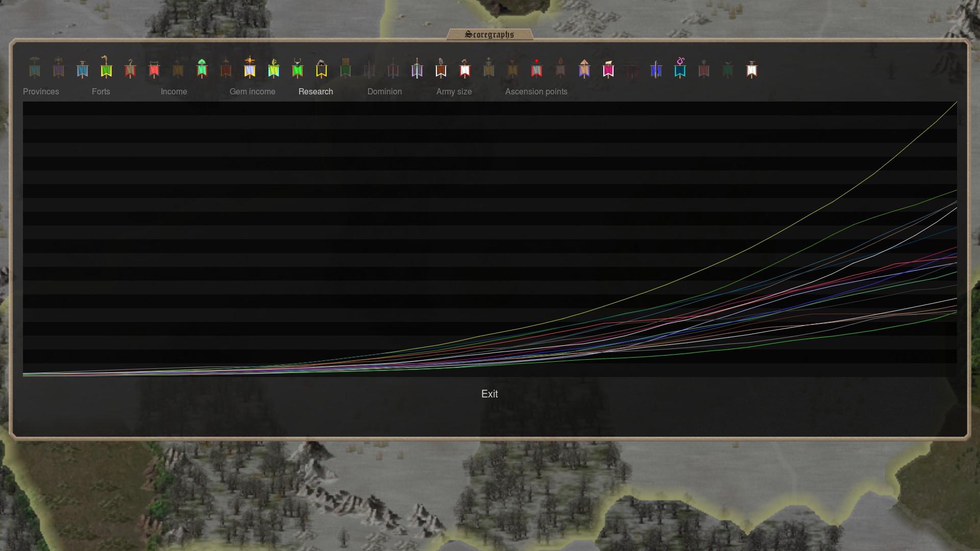
Task: Toggle the very dark red flag after the magenta flag
Action: point(632,69)
